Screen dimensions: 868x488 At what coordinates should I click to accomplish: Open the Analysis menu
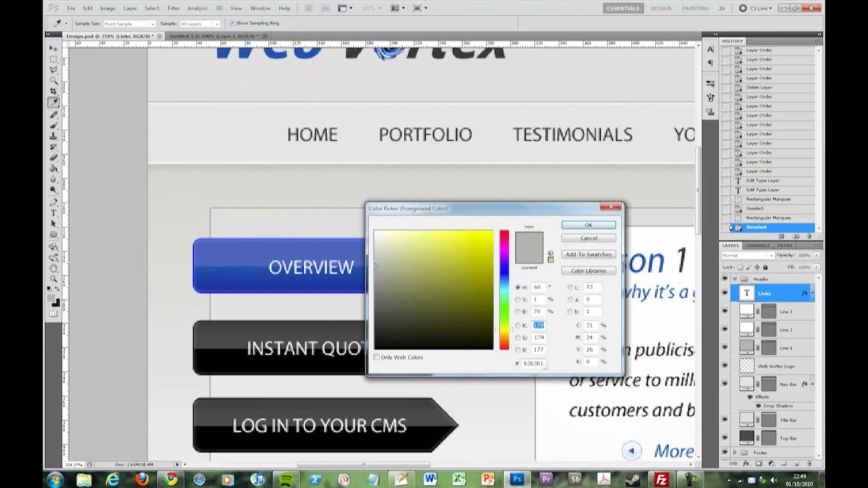197,8
